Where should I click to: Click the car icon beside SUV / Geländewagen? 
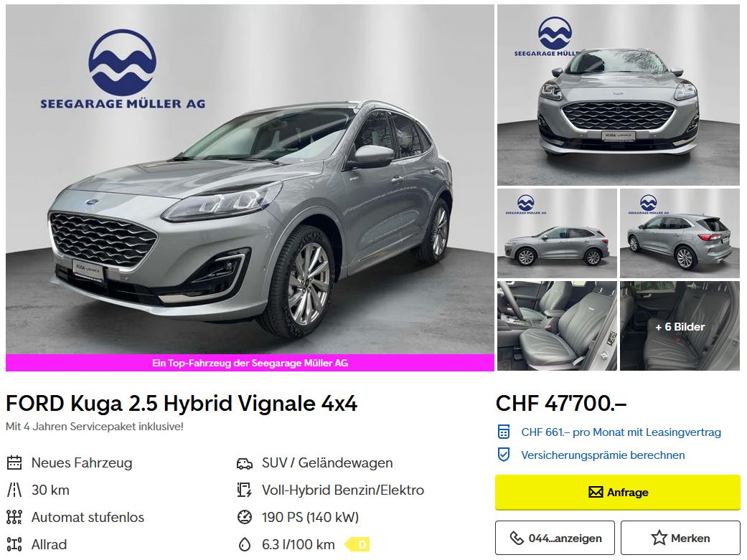pos(245,463)
